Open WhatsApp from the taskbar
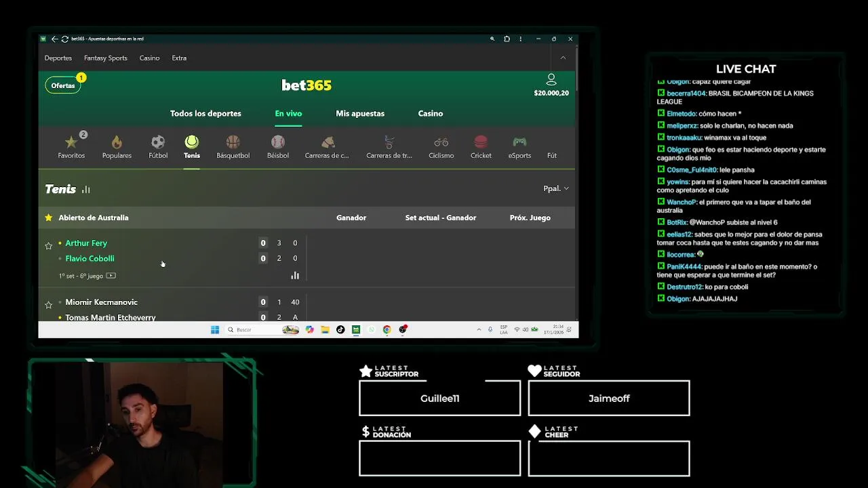 [371, 329]
